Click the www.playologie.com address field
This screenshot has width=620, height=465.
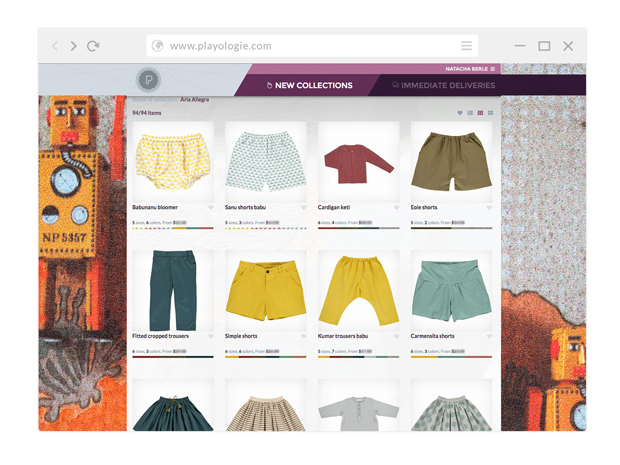(312, 46)
